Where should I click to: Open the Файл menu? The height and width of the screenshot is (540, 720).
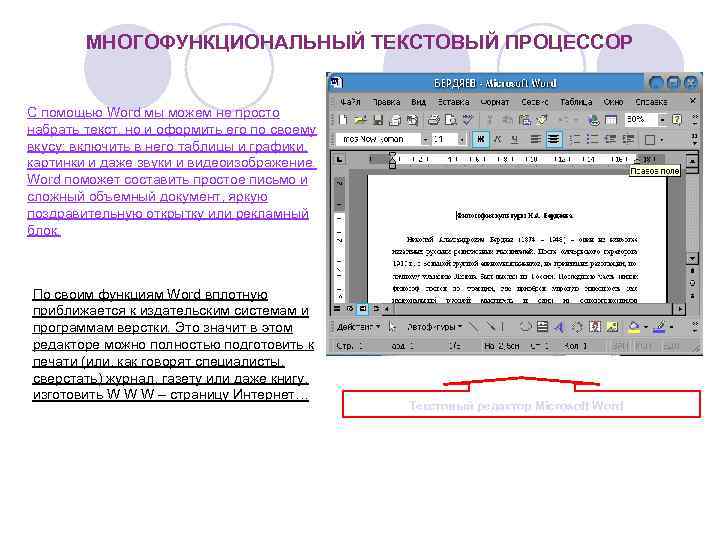click(x=350, y=102)
